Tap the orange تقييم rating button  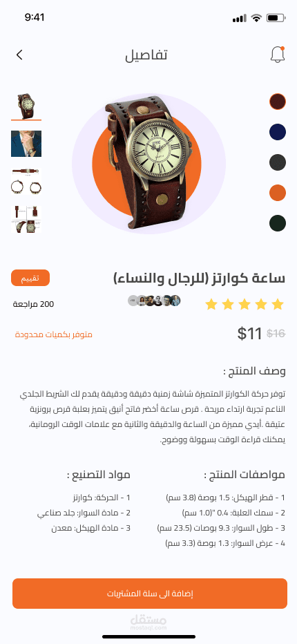coord(30,278)
